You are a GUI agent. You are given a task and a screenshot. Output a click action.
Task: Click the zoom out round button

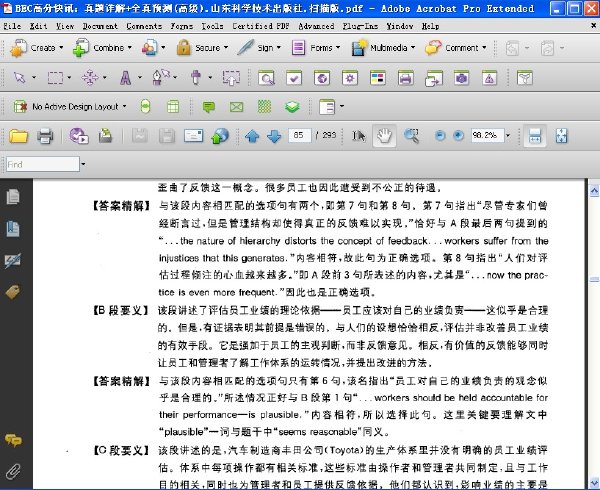(440, 135)
